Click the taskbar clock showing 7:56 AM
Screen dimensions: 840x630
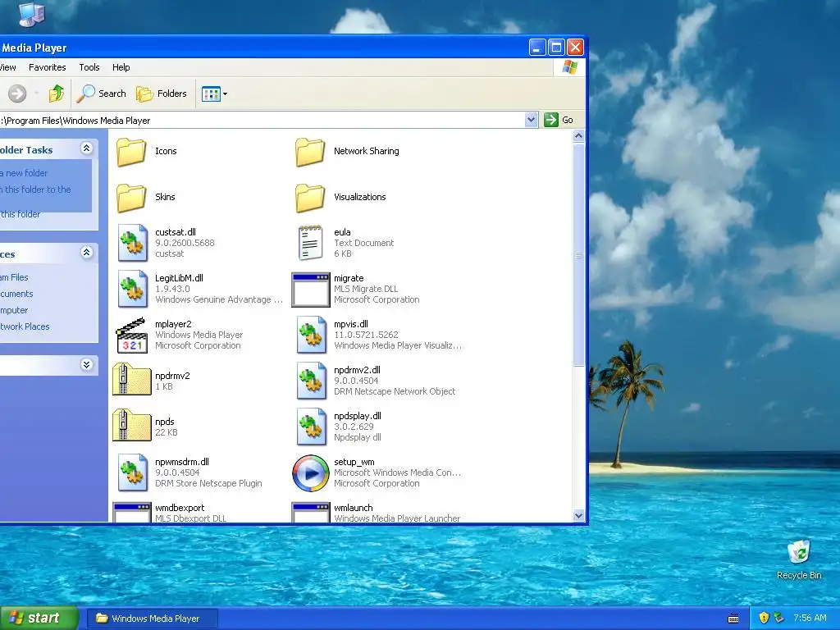810,619
